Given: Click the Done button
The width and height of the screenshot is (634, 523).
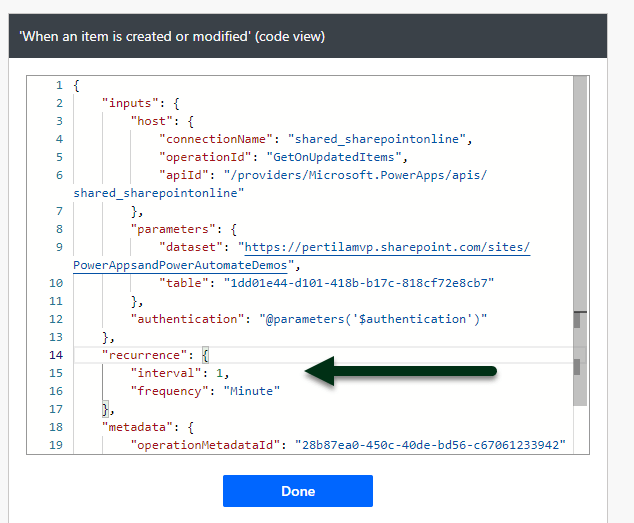Looking at the screenshot, I should 297,491.
